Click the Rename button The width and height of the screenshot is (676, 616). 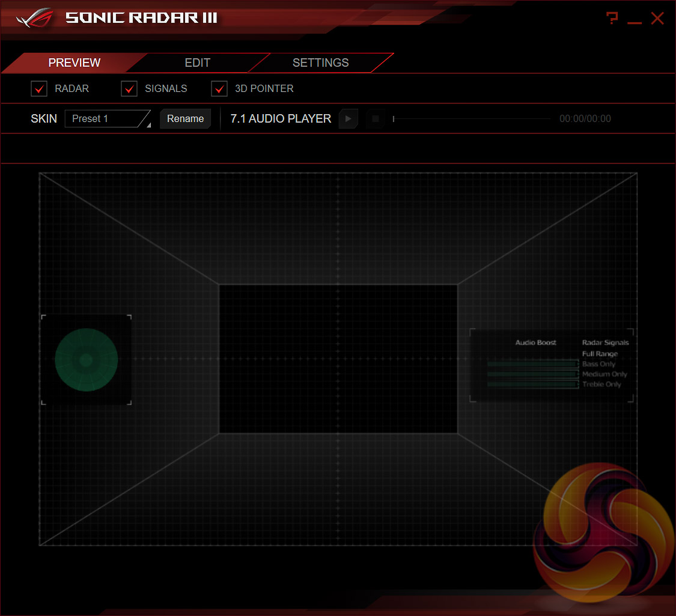pyautogui.click(x=186, y=118)
